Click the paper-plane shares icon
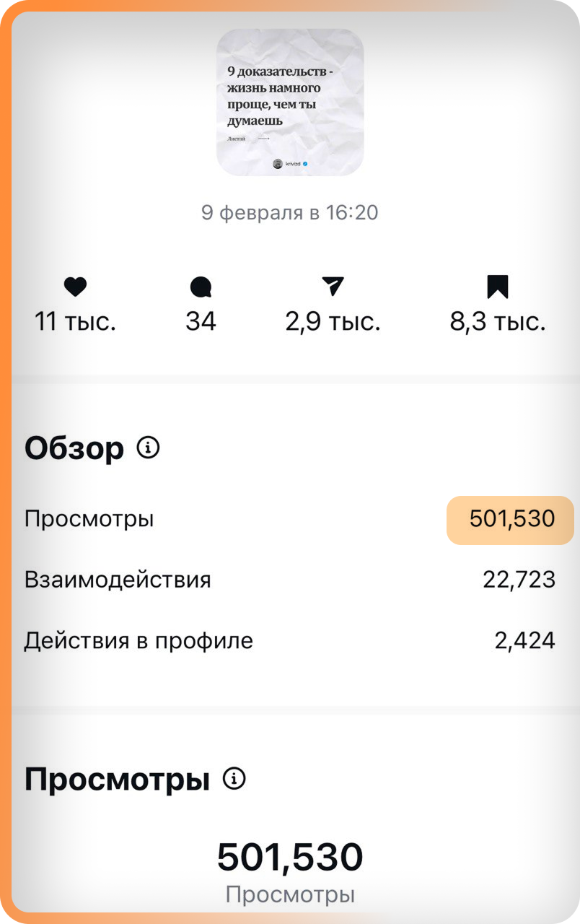Image resolution: width=580 pixels, height=924 pixels. coord(333,287)
